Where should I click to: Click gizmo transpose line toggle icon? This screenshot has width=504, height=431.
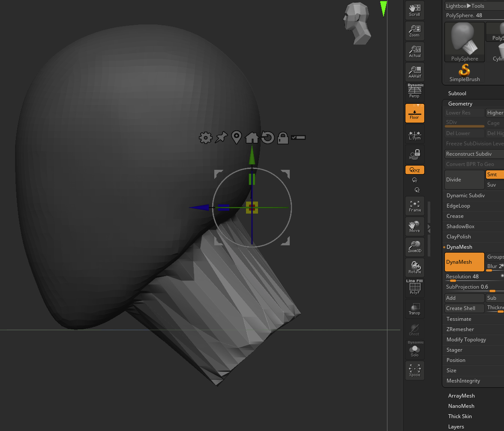click(x=298, y=138)
